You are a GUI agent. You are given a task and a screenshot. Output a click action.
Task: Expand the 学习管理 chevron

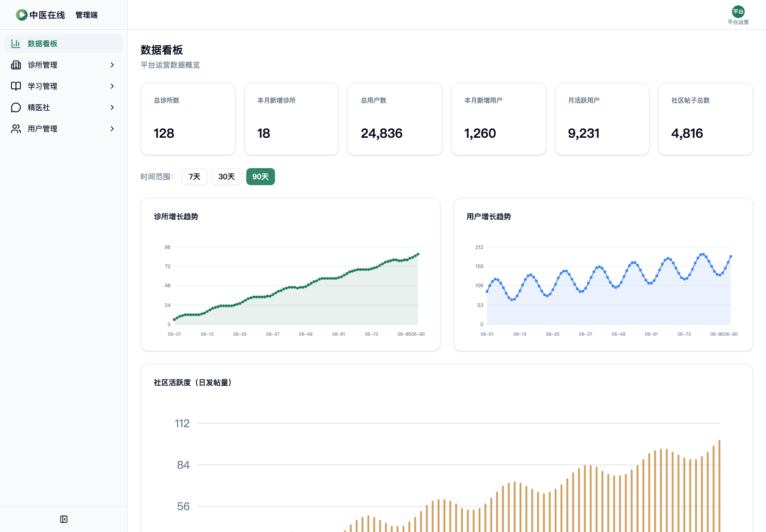click(112, 86)
